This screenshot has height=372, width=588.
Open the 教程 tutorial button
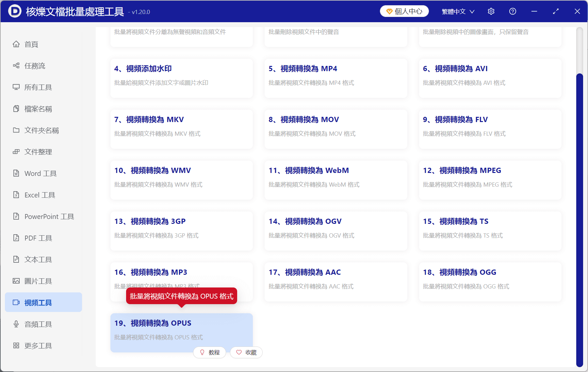209,352
